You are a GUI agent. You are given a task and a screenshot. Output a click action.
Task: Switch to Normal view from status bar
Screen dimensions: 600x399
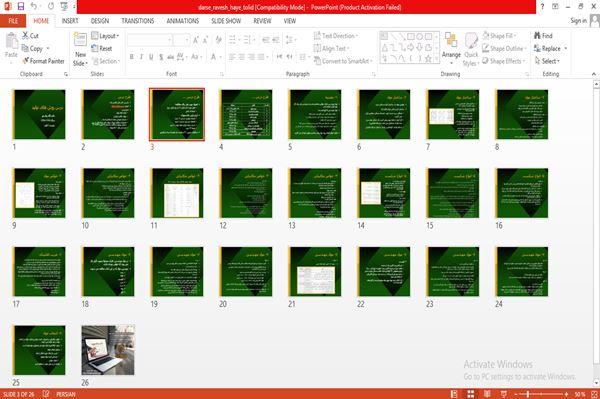click(454, 394)
